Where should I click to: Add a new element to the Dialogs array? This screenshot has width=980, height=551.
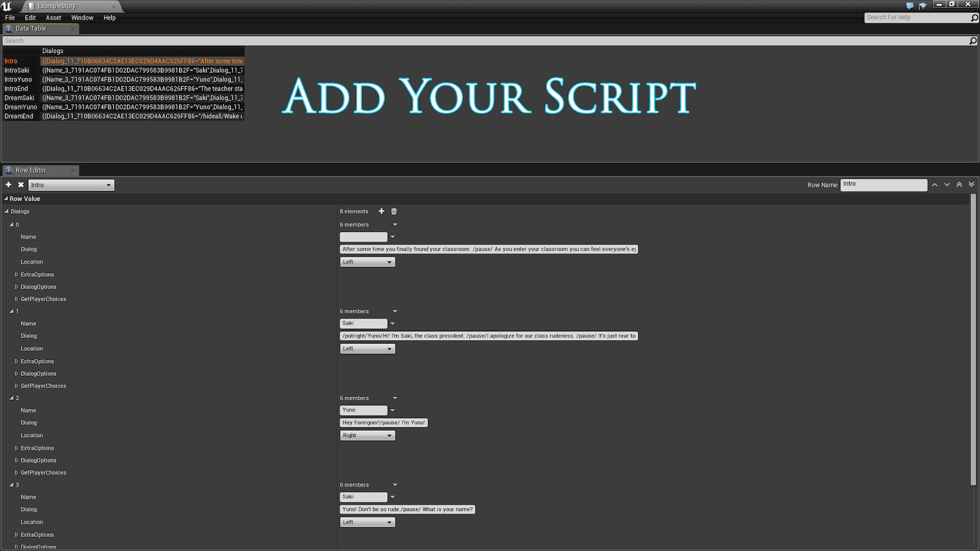click(381, 211)
